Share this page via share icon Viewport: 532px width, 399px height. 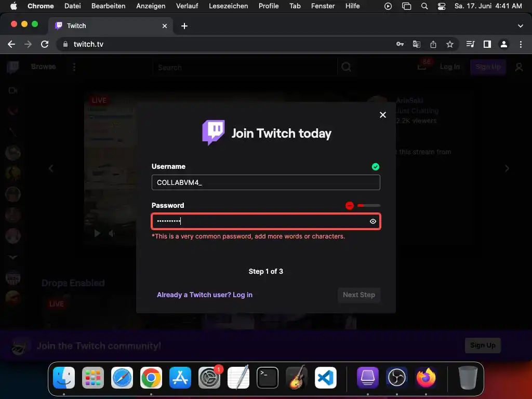433,44
